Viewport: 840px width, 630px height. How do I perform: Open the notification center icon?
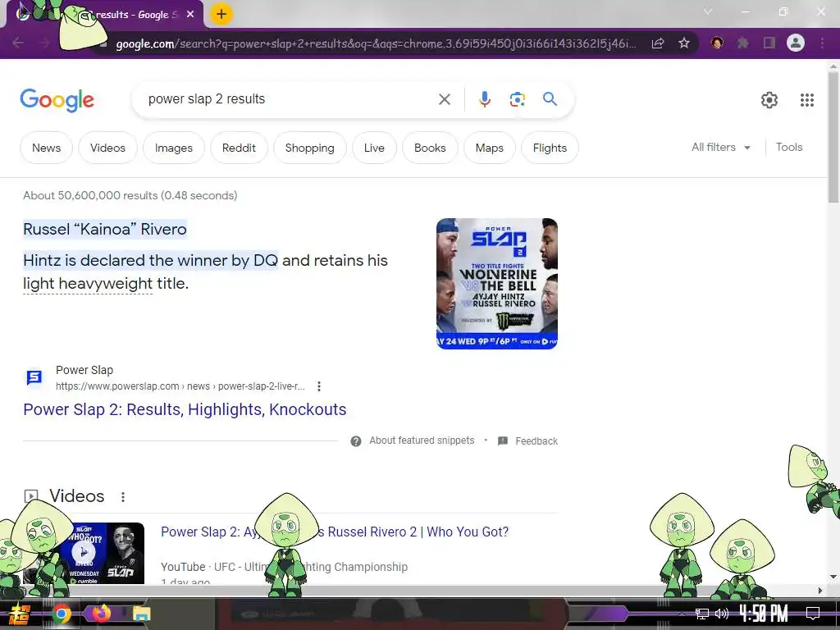(813, 613)
